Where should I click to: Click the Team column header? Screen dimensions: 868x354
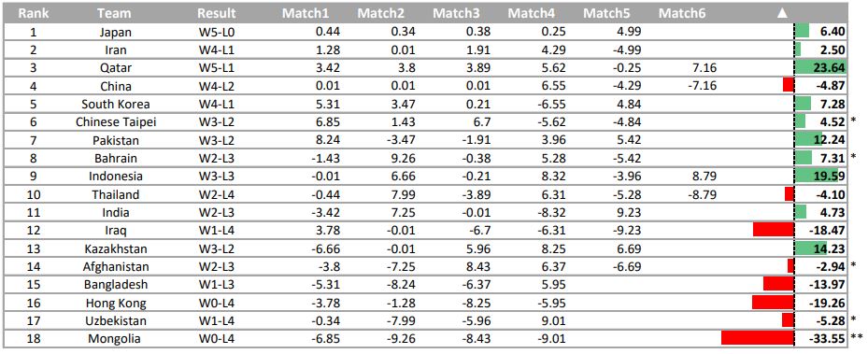click(x=116, y=13)
